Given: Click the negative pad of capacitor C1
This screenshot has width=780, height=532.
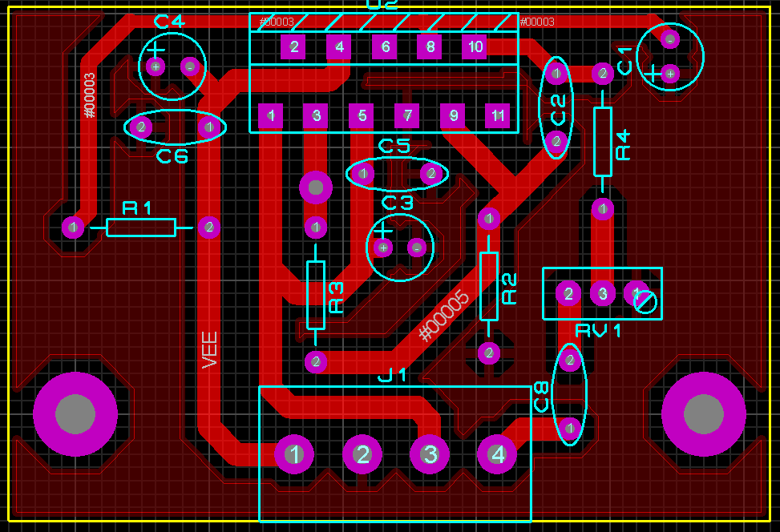Looking at the screenshot, I should (x=670, y=39).
